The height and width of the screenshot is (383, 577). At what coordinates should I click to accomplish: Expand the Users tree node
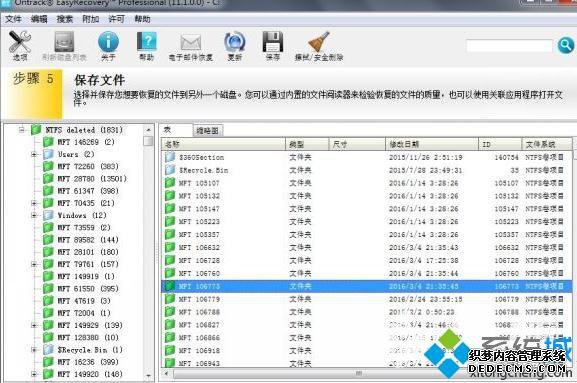(x=34, y=155)
